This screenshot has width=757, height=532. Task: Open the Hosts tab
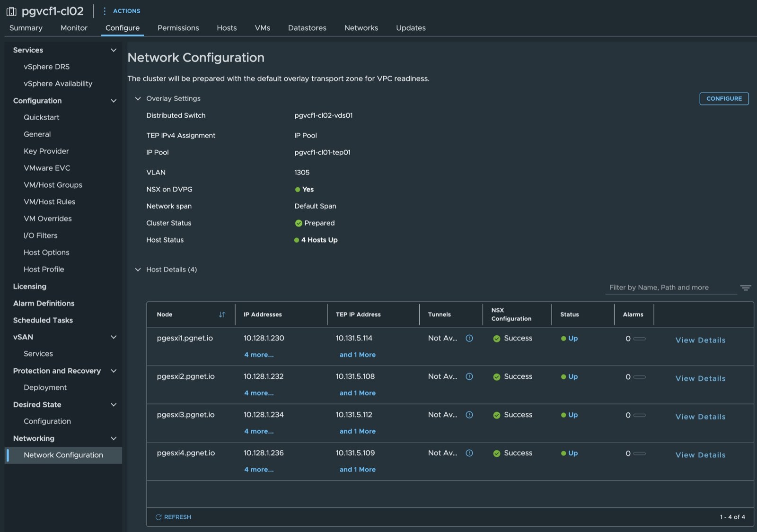227,28
